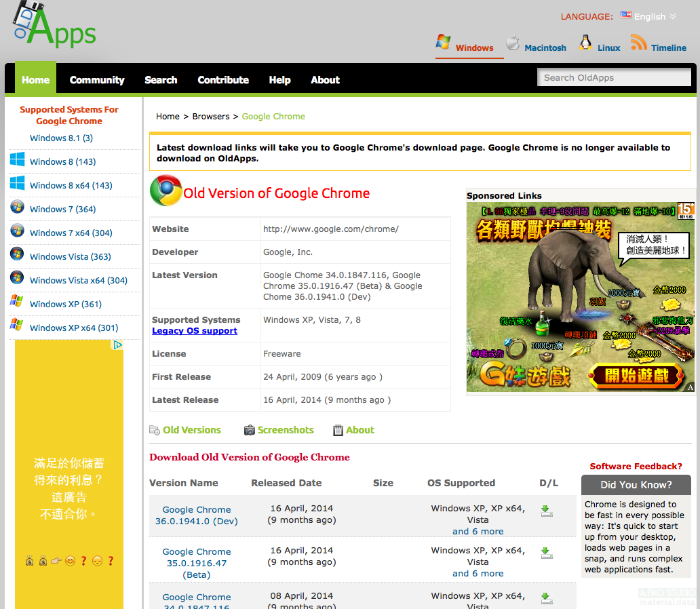Switch to the Linux platform tab
Screen dimensions: 700x609
pyautogui.click(x=608, y=47)
